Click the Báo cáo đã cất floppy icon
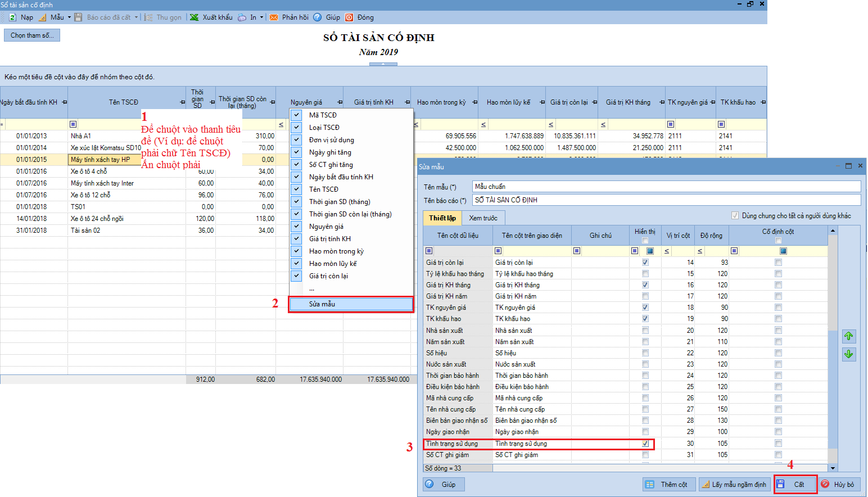Screen dimensions: 868x497 78,17
